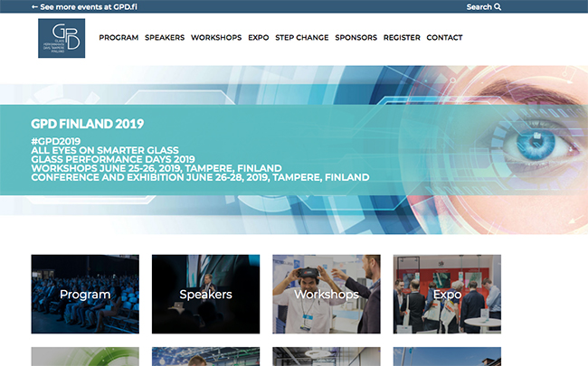Screen dimensions: 588x366
Task: Open the Program thumbnail tile
Action: point(85,294)
